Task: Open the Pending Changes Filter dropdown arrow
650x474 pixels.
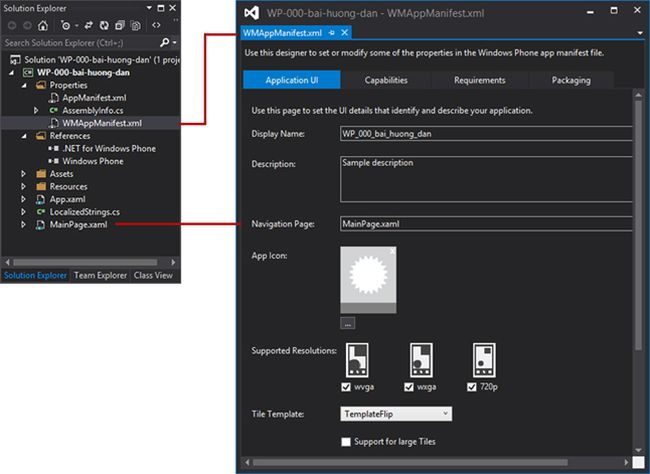Action: (x=77, y=26)
